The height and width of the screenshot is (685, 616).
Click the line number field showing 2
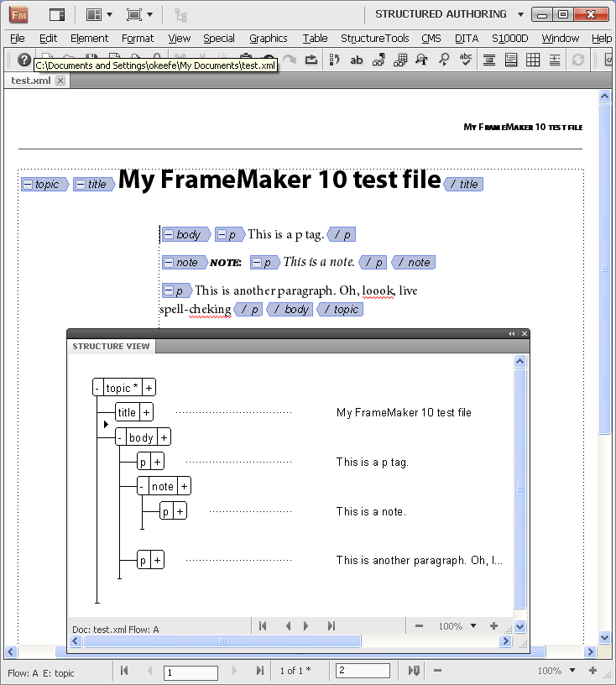[363, 671]
